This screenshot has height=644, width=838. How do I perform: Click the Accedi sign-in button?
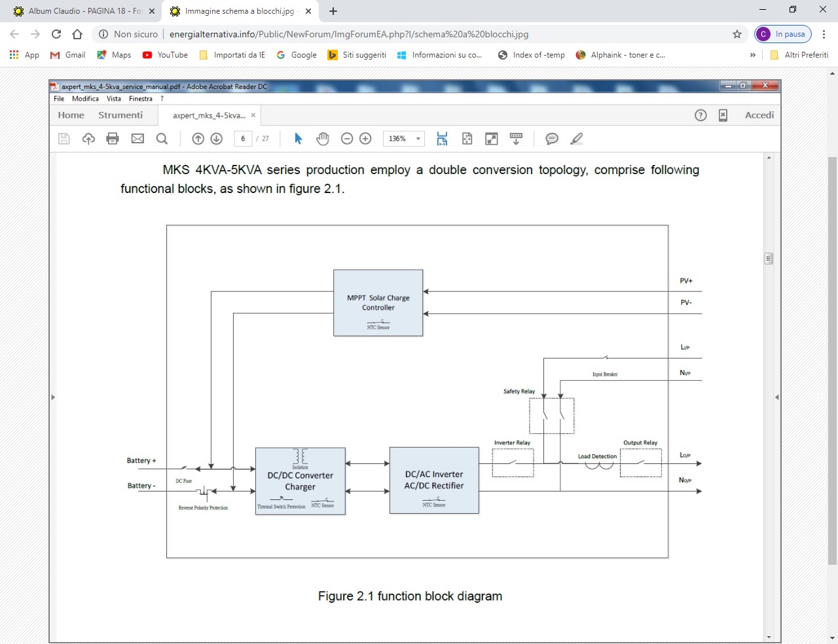click(759, 115)
